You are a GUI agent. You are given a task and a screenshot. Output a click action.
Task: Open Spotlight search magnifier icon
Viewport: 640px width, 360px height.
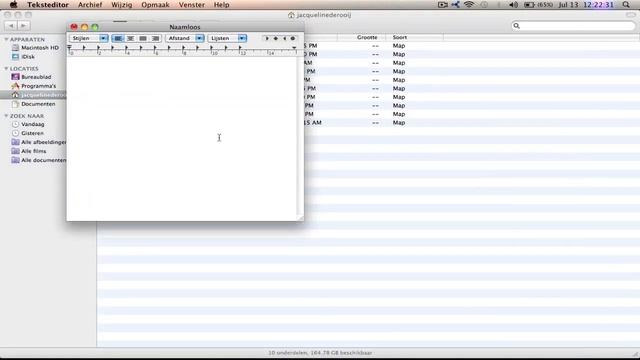[x=626, y=5]
